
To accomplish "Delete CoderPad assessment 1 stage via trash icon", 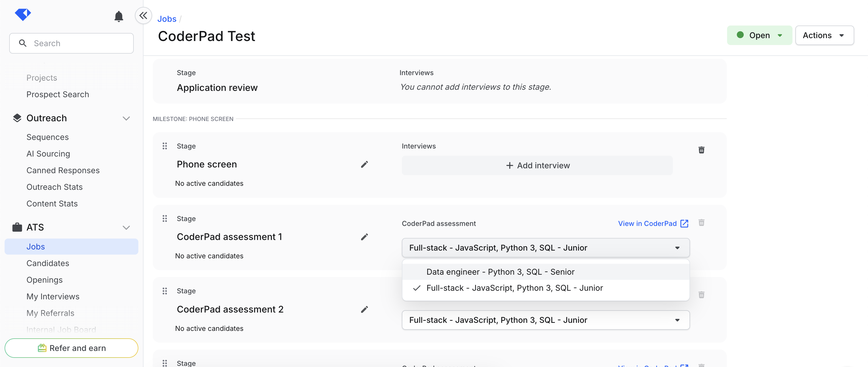I will (702, 222).
